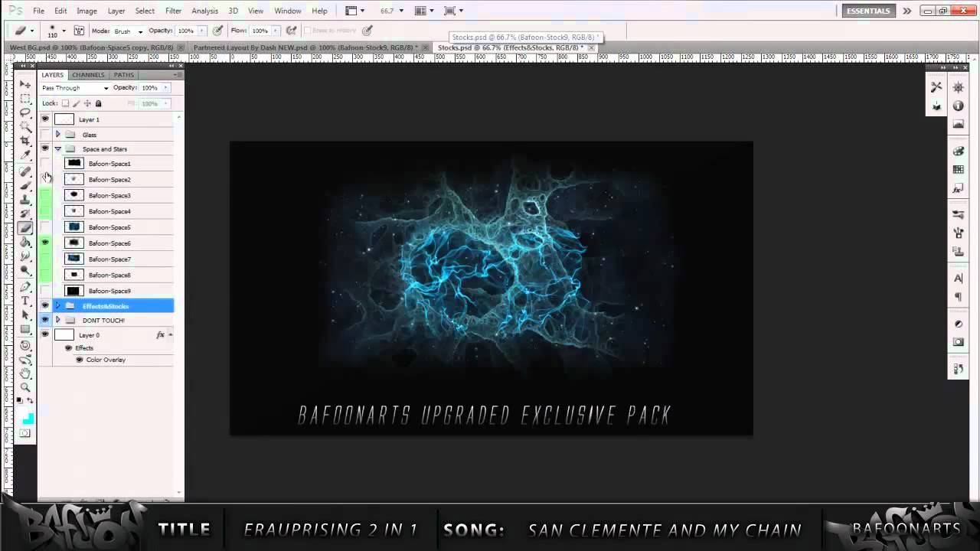Select the Rectangular Marquee tool
980x551 pixels.
coord(25,99)
